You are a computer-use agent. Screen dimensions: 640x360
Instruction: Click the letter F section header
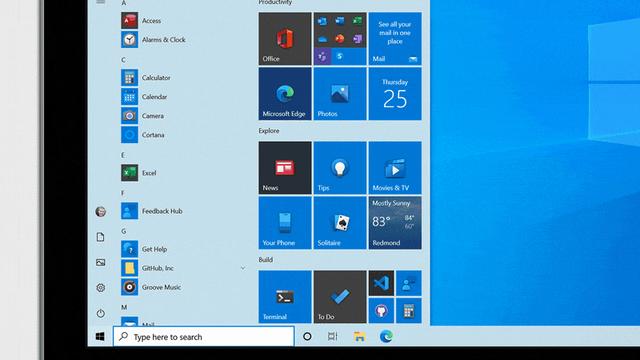point(123,193)
